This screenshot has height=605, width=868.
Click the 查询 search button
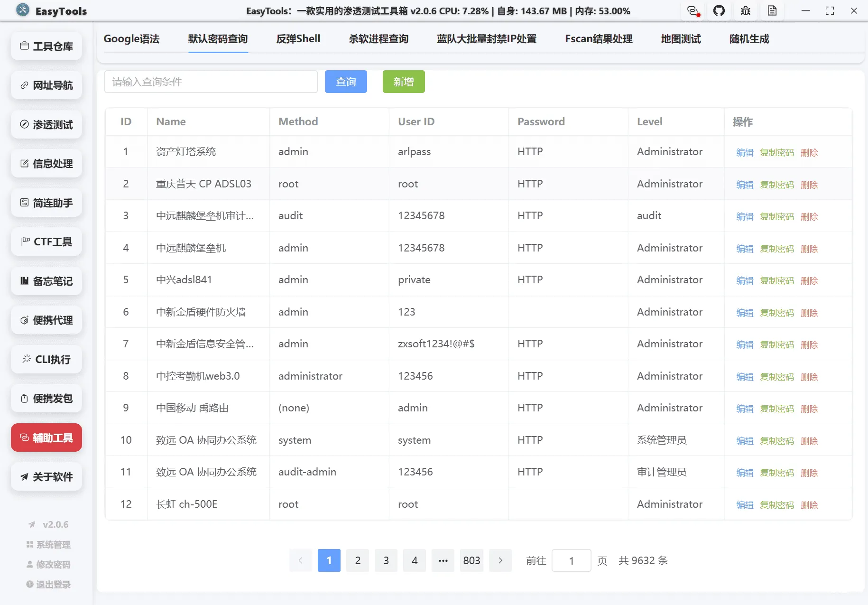tap(346, 81)
